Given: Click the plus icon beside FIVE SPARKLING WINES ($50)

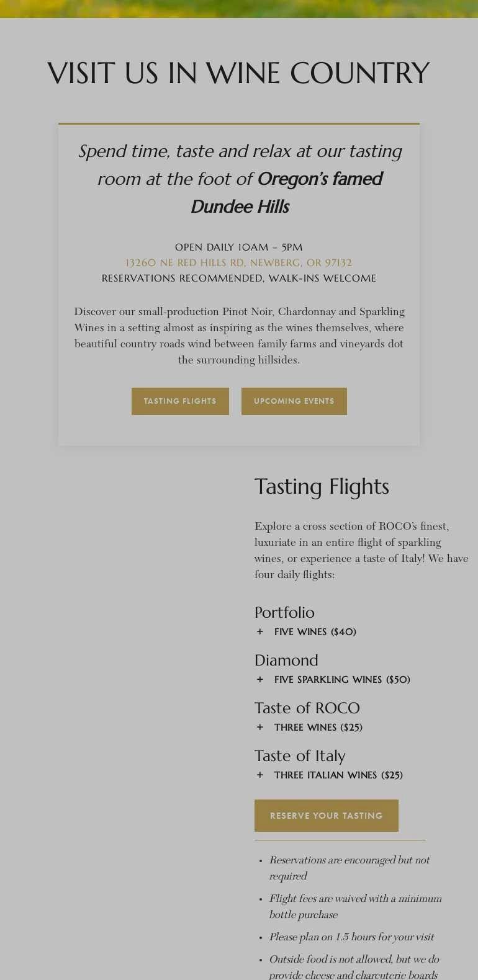Looking at the screenshot, I should [259, 679].
